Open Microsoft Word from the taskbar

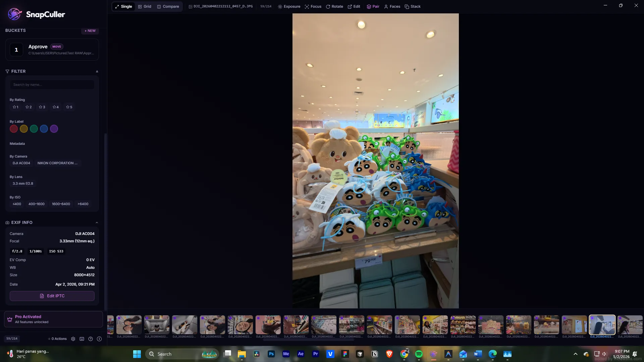478,354
